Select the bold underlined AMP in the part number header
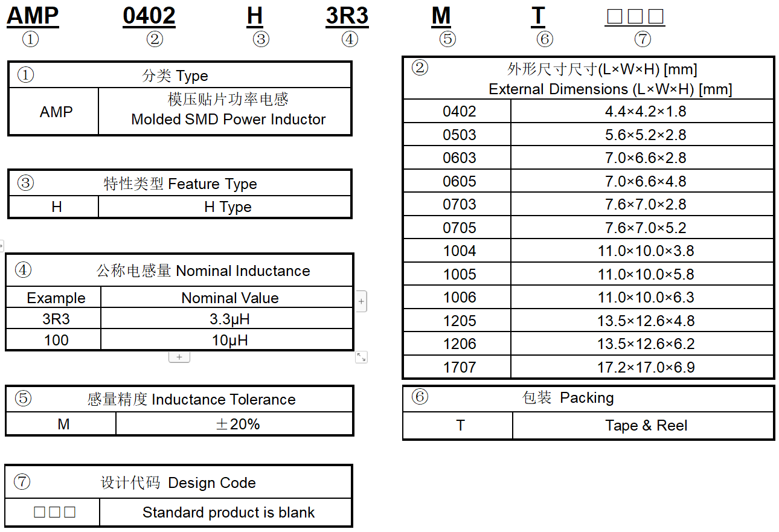This screenshot has width=779, height=532. point(33,16)
